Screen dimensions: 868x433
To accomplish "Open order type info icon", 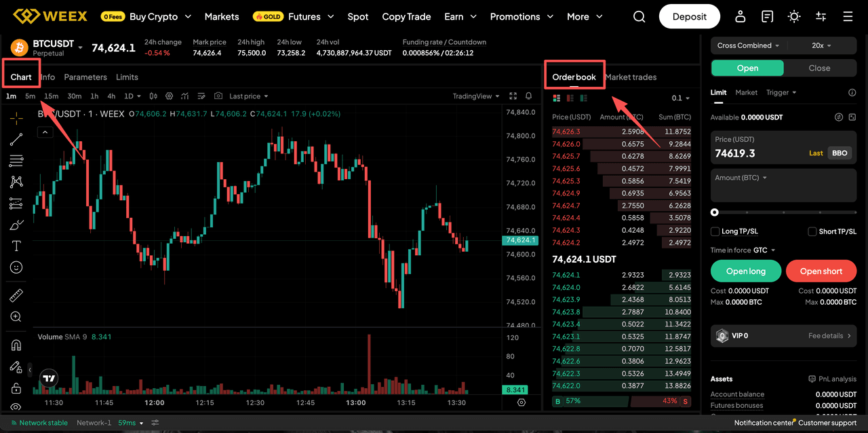I will click(852, 92).
